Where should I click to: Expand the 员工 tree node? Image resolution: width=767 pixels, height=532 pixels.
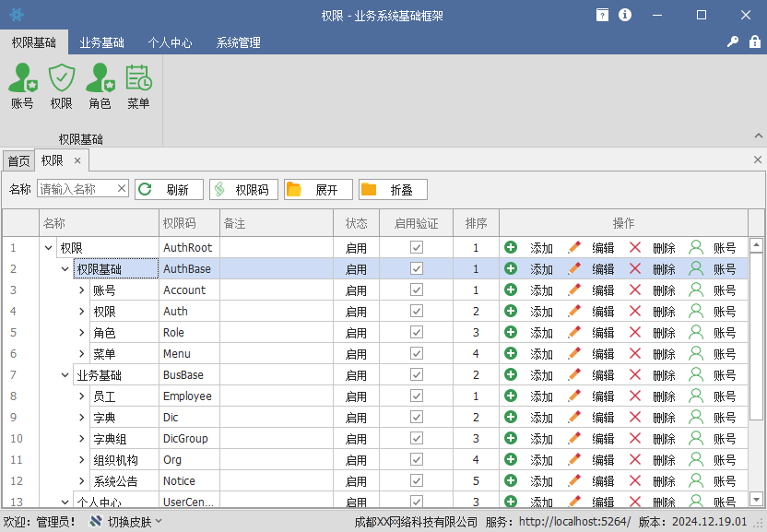click(81, 396)
